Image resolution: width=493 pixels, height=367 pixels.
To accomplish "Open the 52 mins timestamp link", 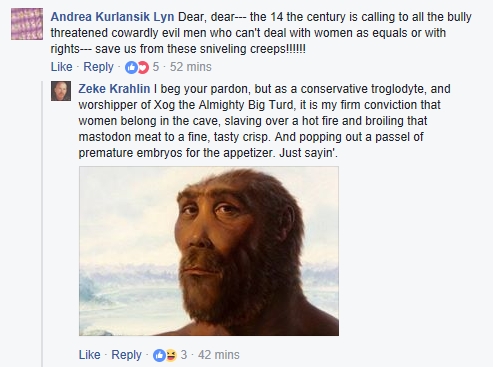I will click(191, 67).
